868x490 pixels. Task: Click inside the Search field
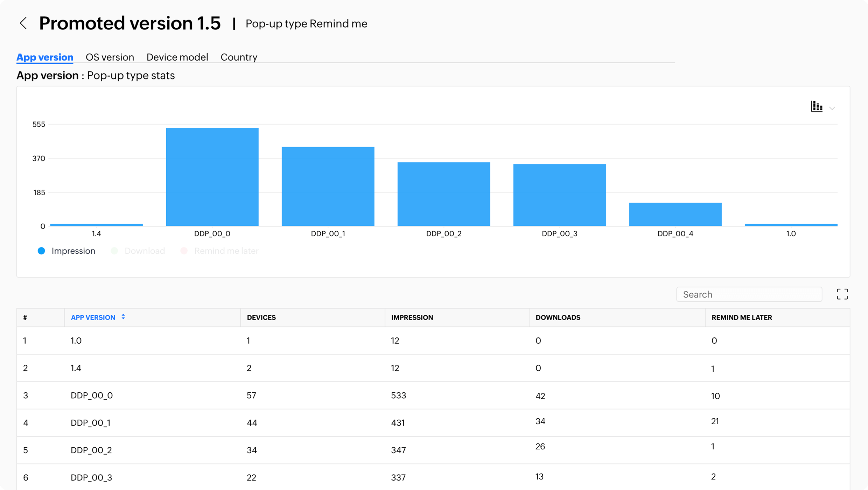coord(749,294)
